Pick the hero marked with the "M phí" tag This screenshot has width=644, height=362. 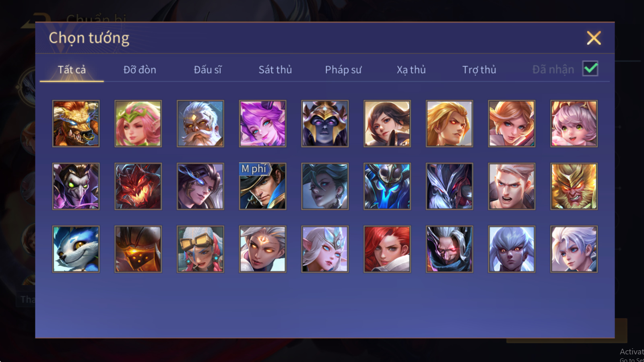click(x=262, y=186)
